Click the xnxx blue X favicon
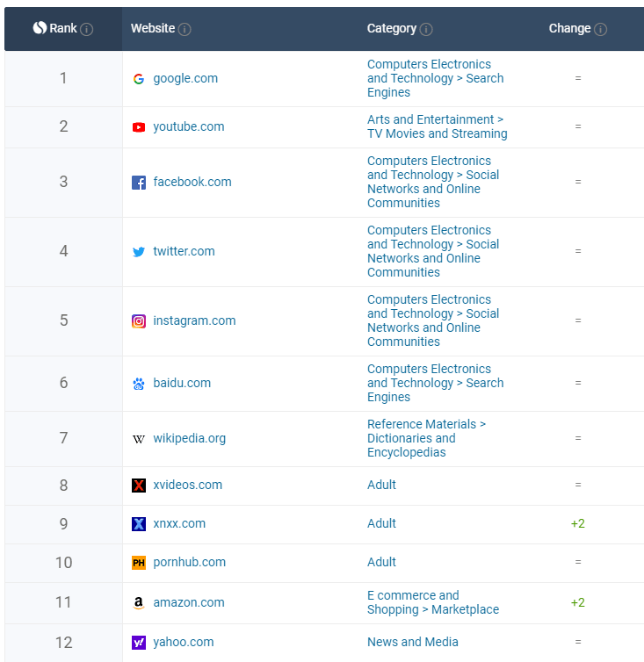The width and height of the screenshot is (644, 662). pyautogui.click(x=139, y=524)
